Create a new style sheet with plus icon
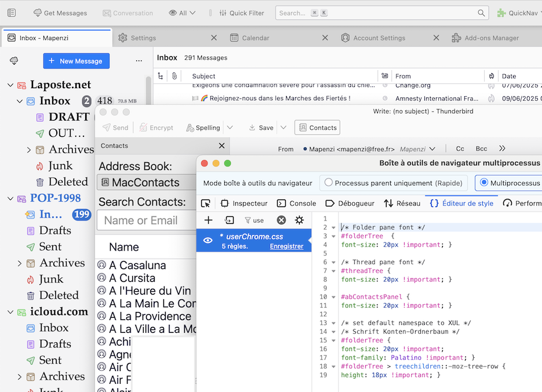542x392 pixels. [209, 220]
